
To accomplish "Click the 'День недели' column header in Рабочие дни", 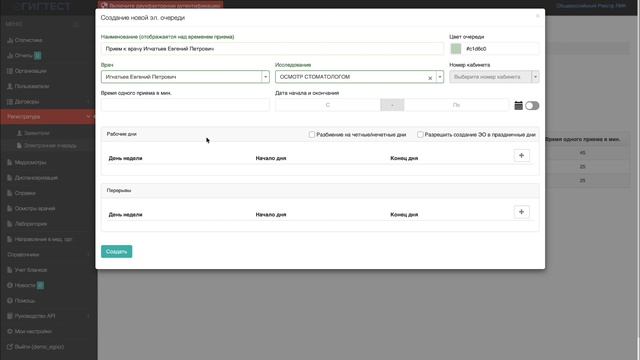I will coord(125,158).
